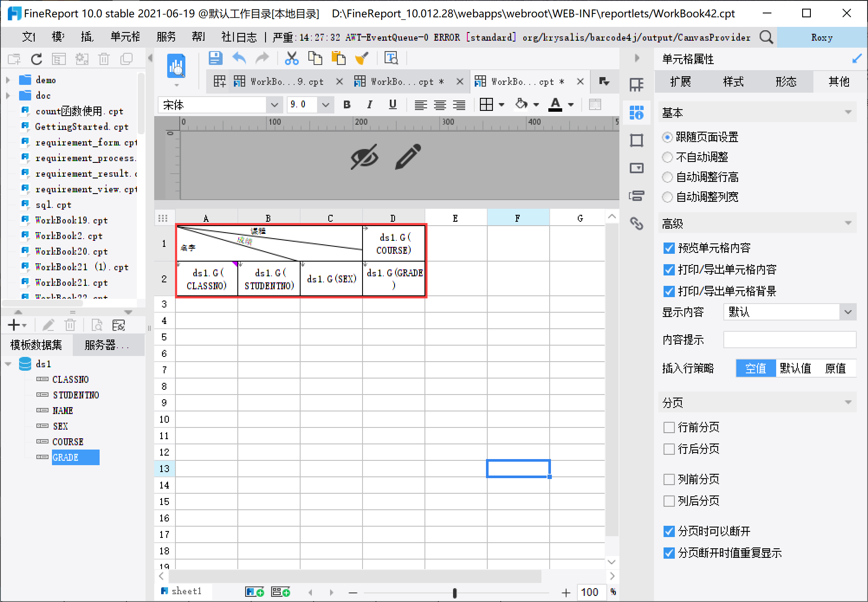Expand the demo folder tree node
Screen dimensions: 868x602
8,80
